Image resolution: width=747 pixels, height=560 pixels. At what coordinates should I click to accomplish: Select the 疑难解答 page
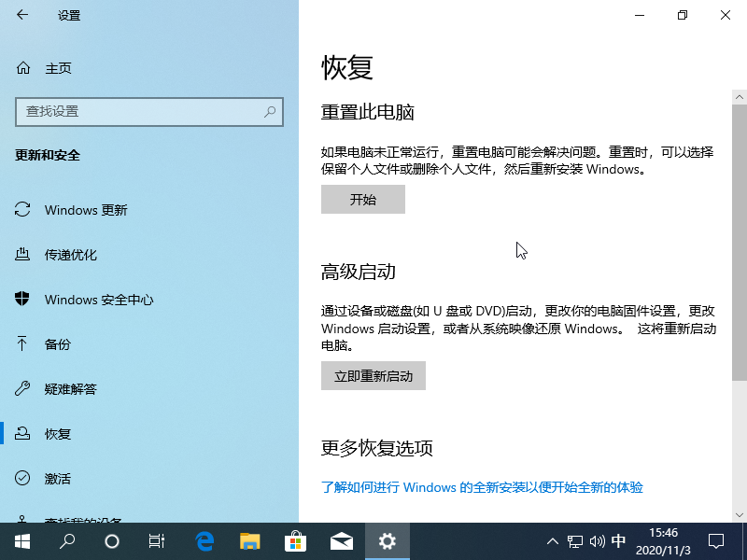pos(70,389)
